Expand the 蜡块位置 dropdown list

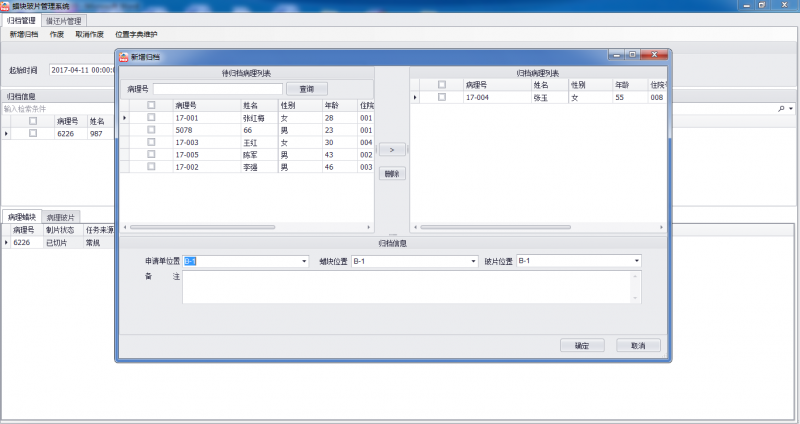(473, 262)
